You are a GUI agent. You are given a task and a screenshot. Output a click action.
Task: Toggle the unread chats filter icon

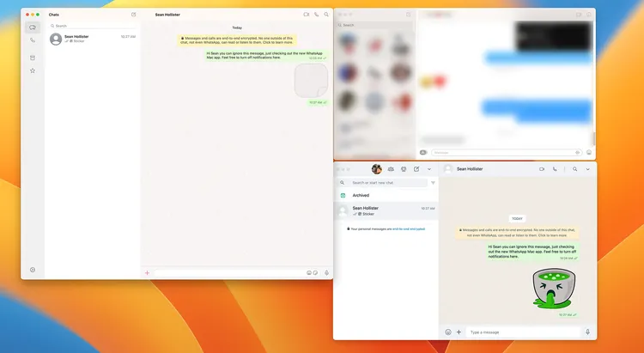(x=433, y=183)
